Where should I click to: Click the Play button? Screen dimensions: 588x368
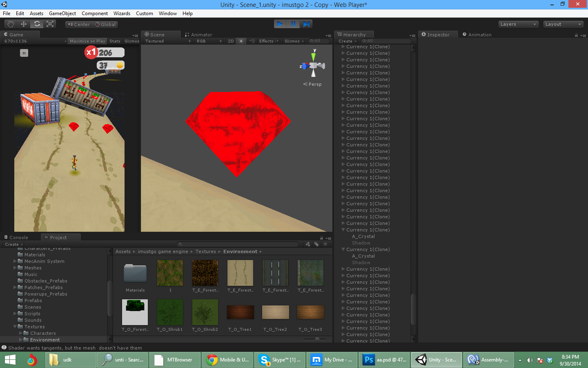[x=280, y=24]
